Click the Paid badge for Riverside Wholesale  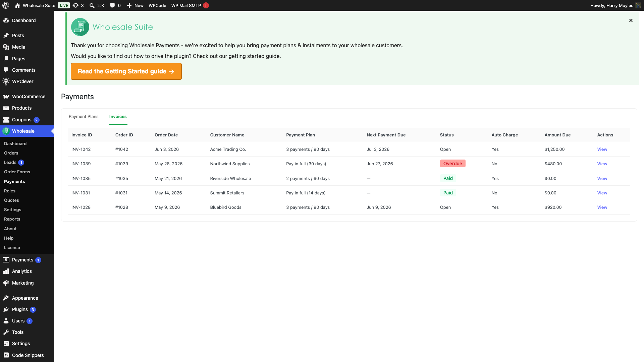[x=448, y=178]
